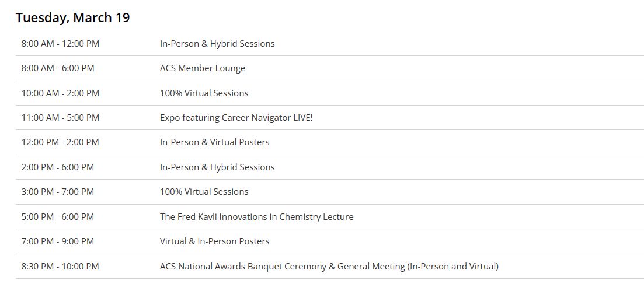644x294 pixels.
Task: Click the ACS Member Lounge entry
Action: [203, 68]
